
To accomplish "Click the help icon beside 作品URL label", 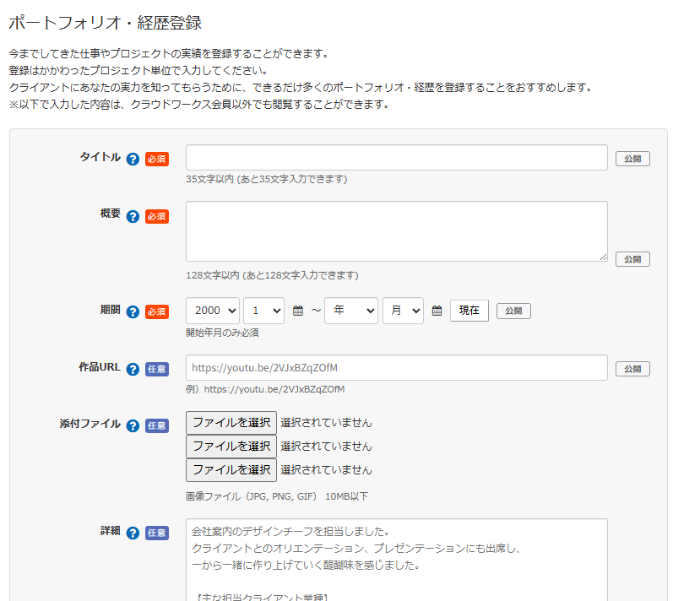I will [133, 369].
